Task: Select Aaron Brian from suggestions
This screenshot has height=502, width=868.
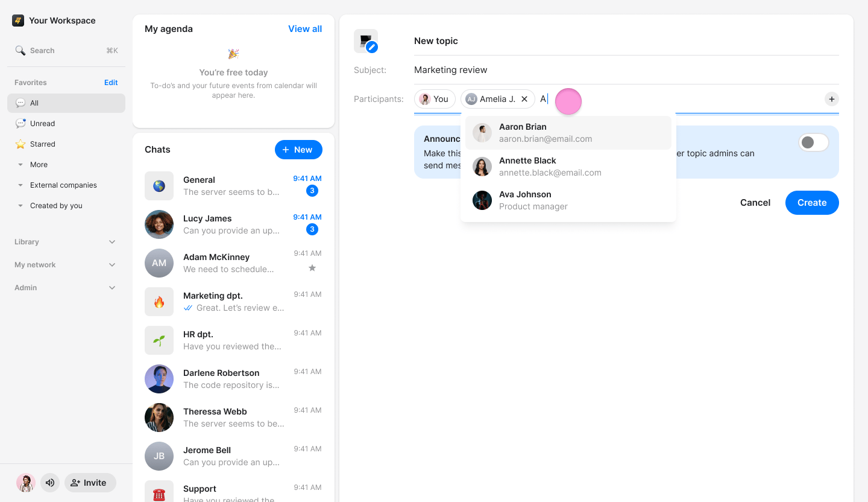Action: coord(568,133)
